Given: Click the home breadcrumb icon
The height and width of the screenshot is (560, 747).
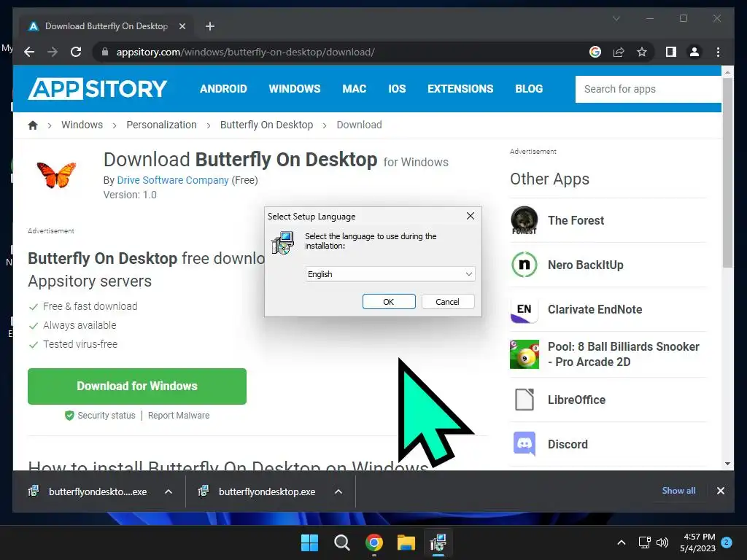Looking at the screenshot, I should [x=33, y=125].
